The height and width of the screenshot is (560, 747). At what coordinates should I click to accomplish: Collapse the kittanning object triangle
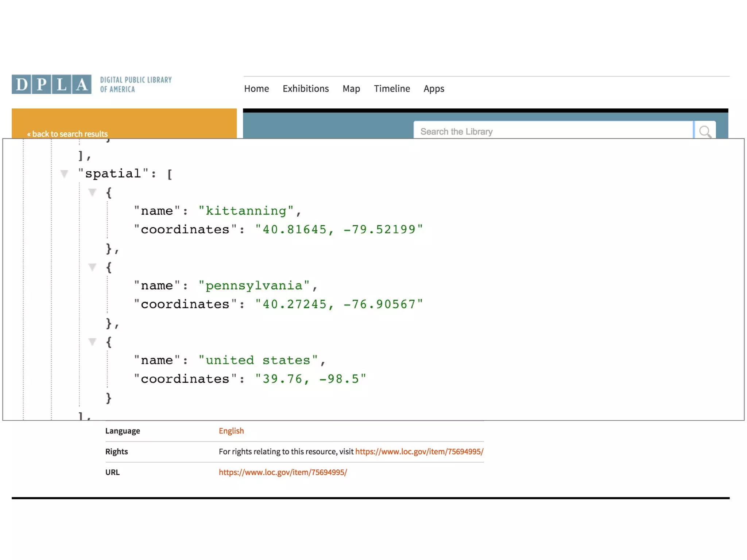[x=93, y=192]
